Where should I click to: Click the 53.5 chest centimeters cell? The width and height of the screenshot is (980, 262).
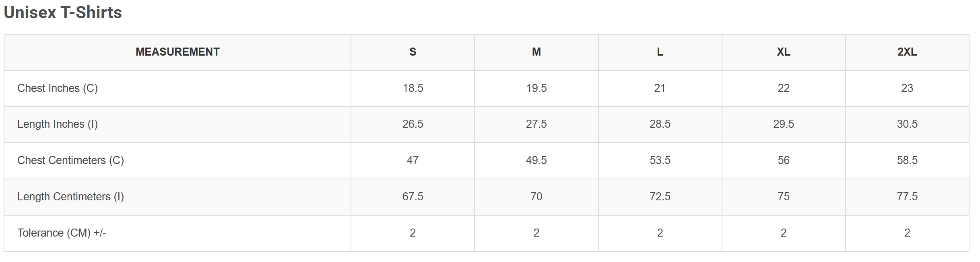coord(660,160)
